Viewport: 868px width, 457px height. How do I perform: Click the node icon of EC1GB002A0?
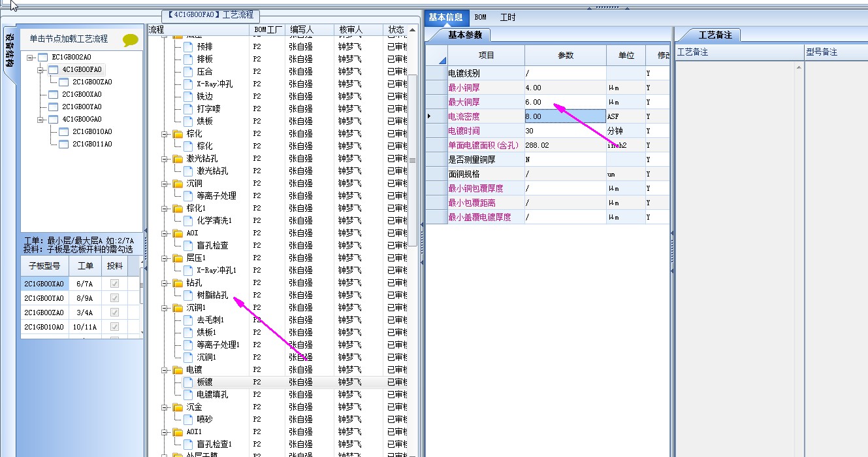click(x=43, y=57)
